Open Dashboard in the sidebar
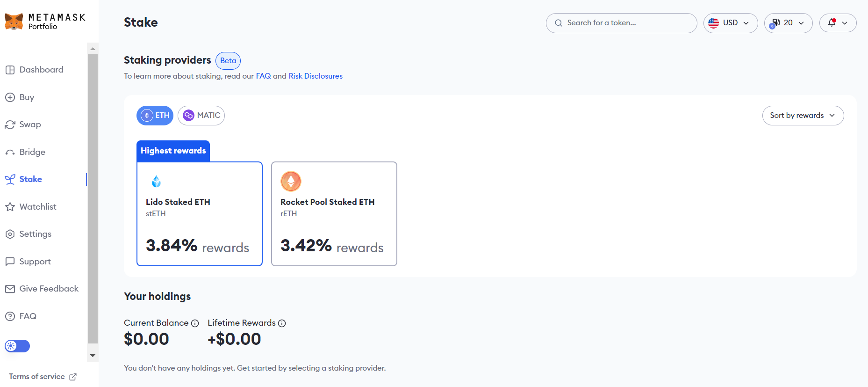The height and width of the screenshot is (387, 868). 41,70
